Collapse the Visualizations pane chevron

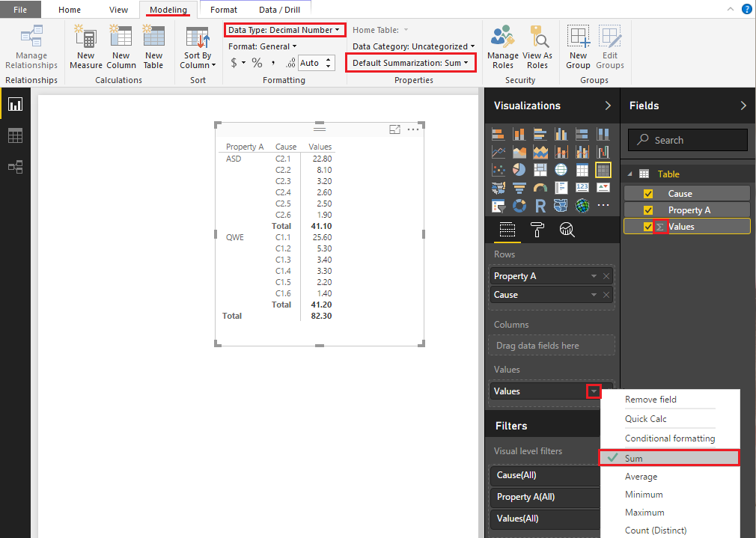(608, 106)
